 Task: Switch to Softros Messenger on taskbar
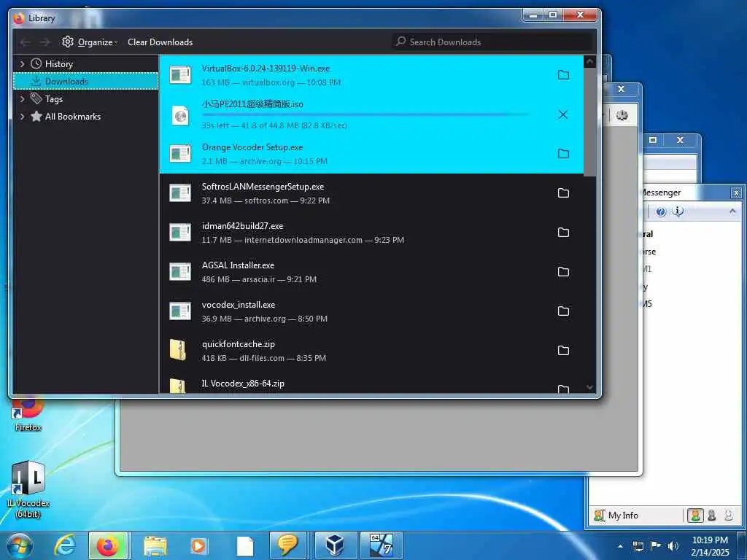[287, 545]
